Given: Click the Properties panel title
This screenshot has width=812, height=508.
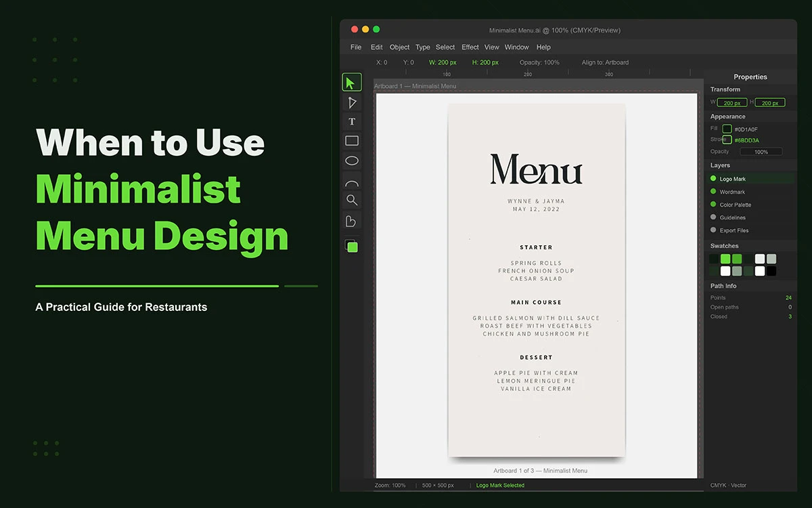Looking at the screenshot, I should click(750, 77).
